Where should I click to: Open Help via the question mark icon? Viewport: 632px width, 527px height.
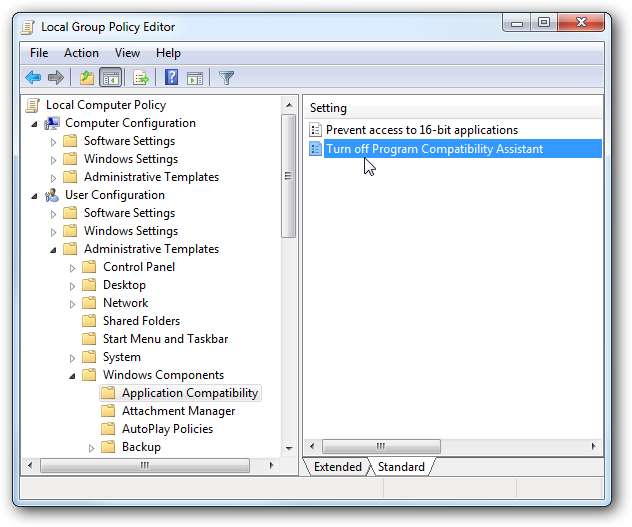pyautogui.click(x=172, y=77)
